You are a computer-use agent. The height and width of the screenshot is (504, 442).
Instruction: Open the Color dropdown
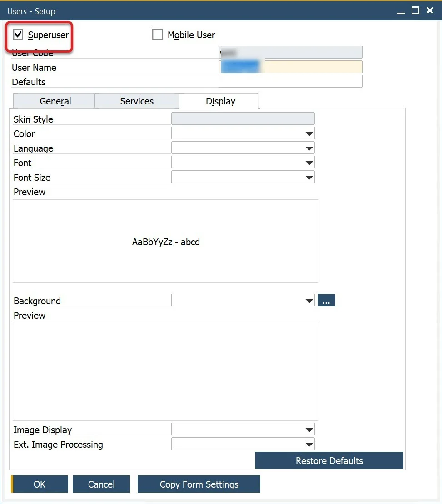[x=310, y=133]
